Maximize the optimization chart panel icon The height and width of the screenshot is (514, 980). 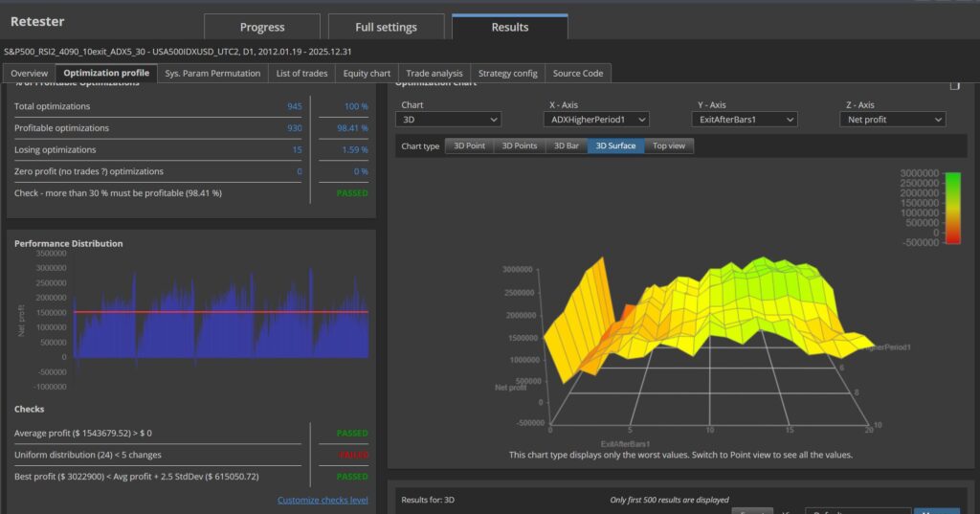(954, 85)
